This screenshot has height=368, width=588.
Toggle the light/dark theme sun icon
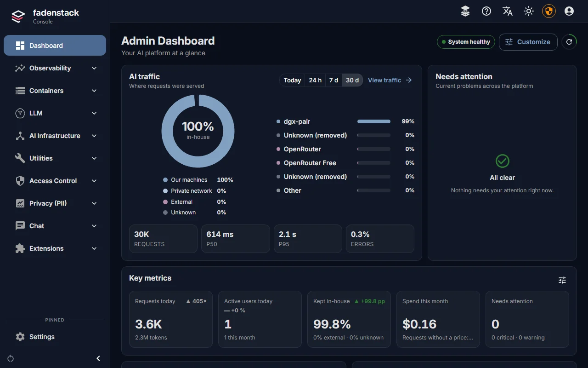[529, 11]
